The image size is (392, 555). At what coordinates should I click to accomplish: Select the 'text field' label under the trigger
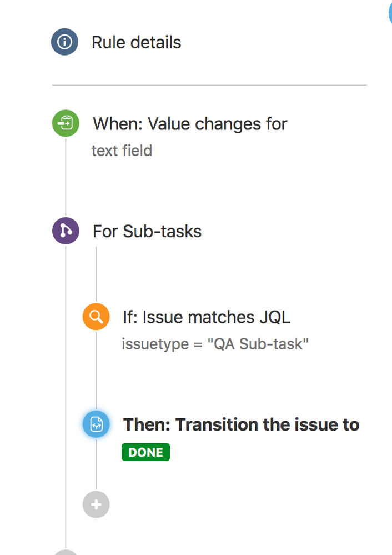point(122,150)
